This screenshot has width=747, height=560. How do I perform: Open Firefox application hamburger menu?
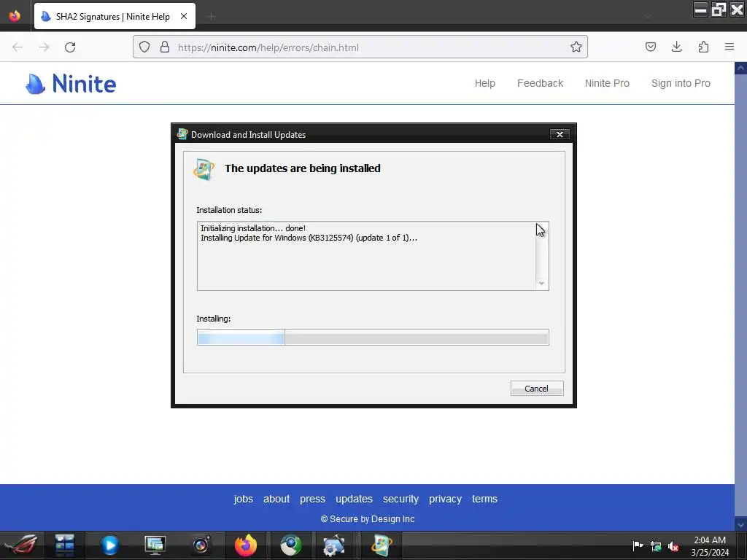[729, 47]
